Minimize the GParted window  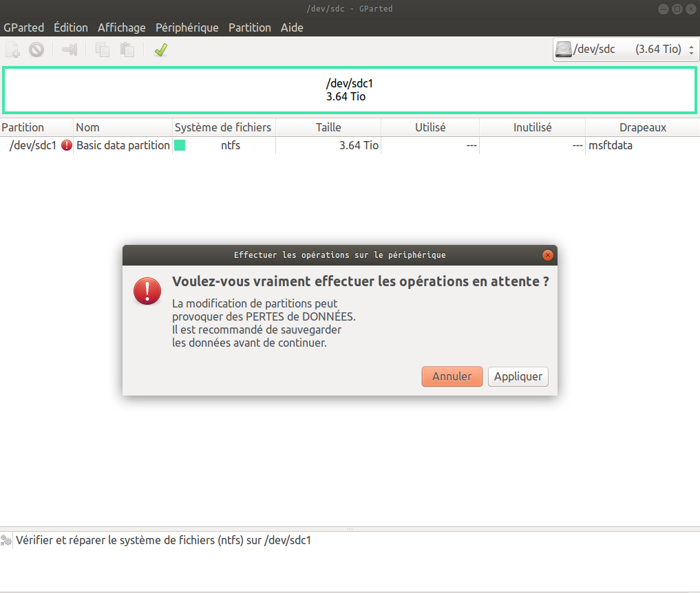click(664, 9)
